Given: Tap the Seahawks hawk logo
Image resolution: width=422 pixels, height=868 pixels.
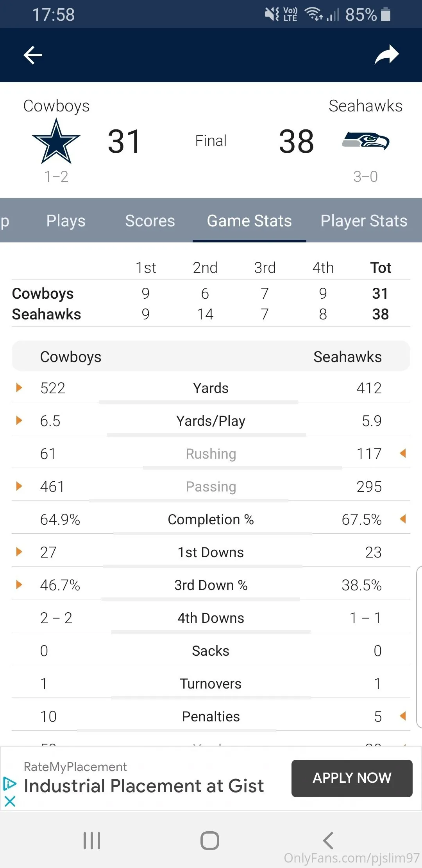Looking at the screenshot, I should 366,141.
